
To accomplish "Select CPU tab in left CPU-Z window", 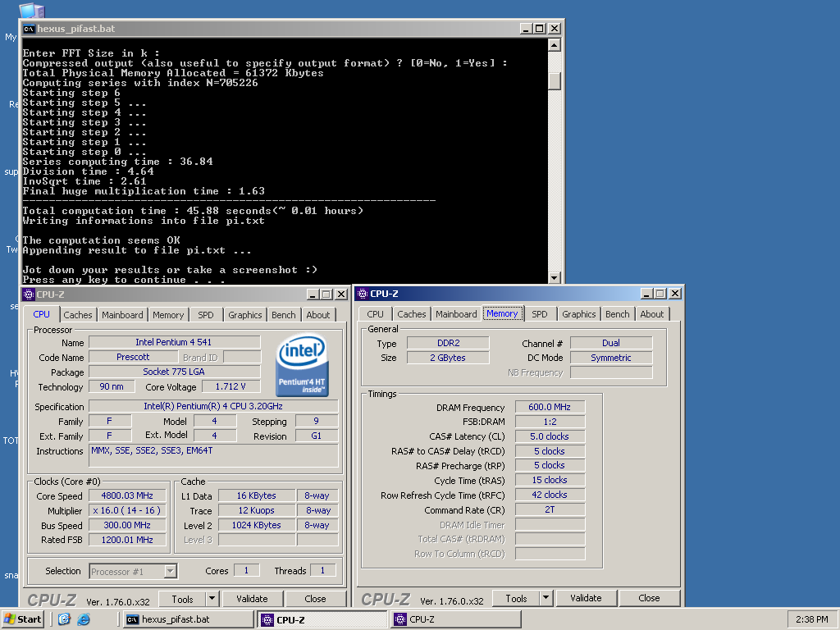I will click(x=41, y=314).
